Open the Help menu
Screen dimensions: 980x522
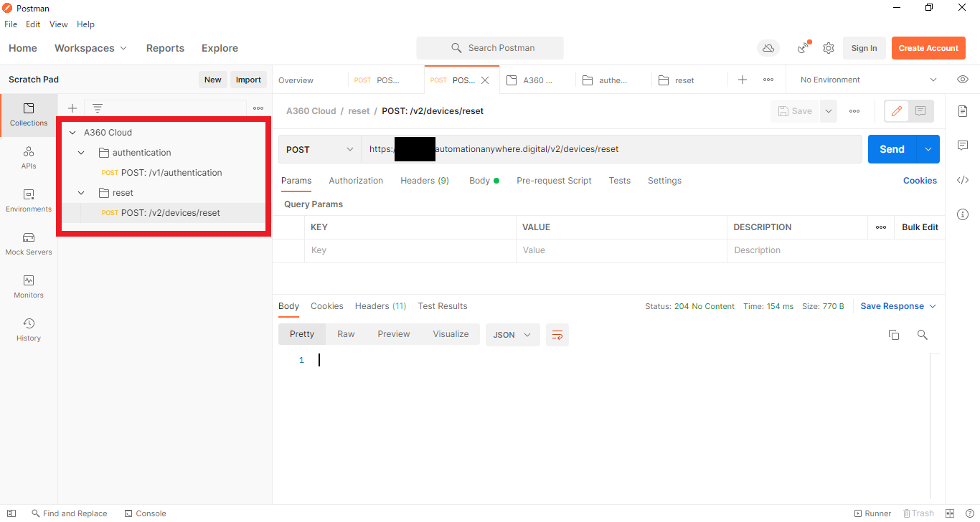click(x=85, y=24)
